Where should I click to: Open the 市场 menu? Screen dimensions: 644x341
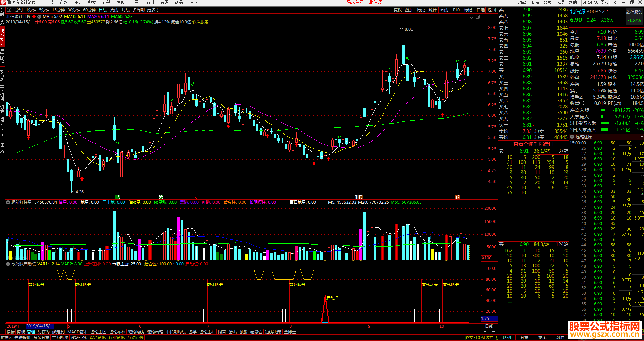coord(64,2)
